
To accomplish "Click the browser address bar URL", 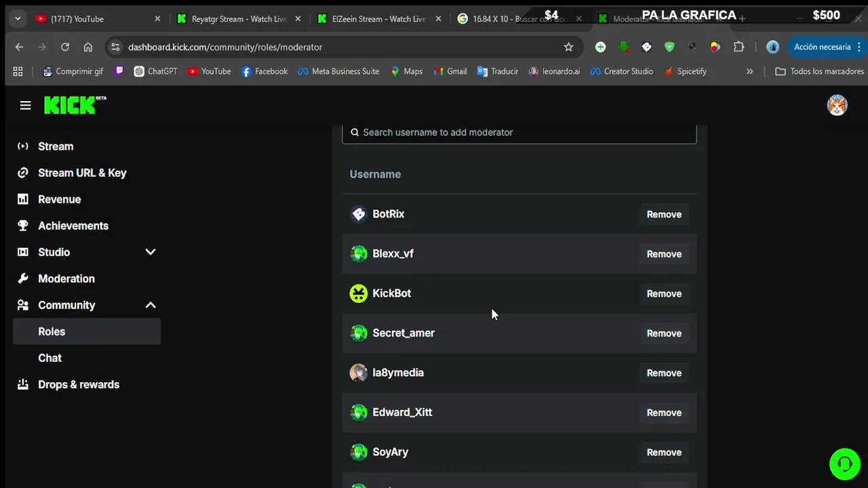I will pyautogui.click(x=225, y=47).
